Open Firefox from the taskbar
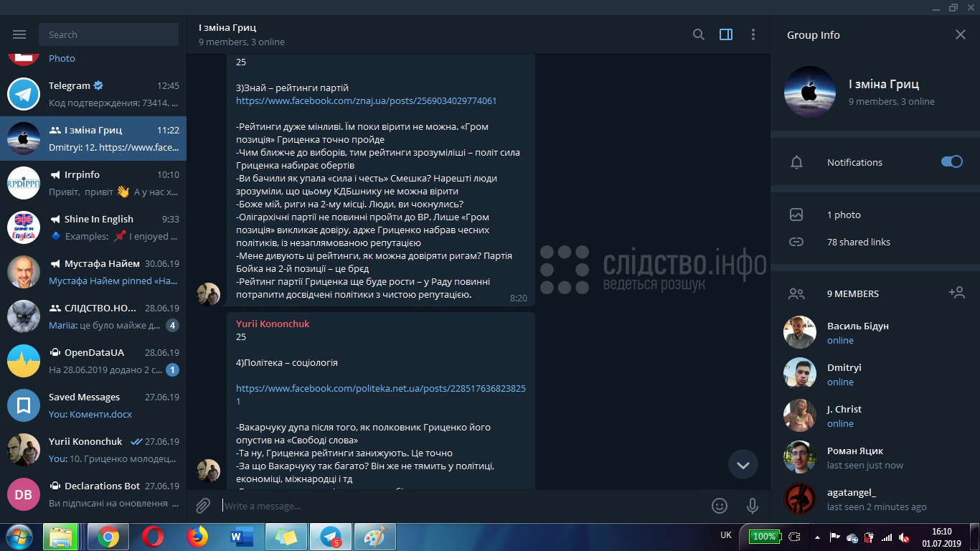 pos(197,537)
